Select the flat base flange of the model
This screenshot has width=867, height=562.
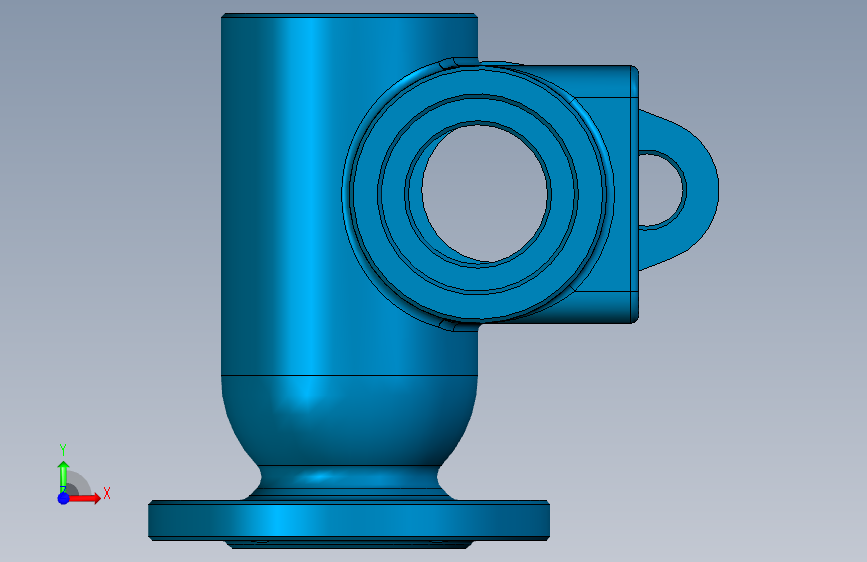(x=348, y=521)
